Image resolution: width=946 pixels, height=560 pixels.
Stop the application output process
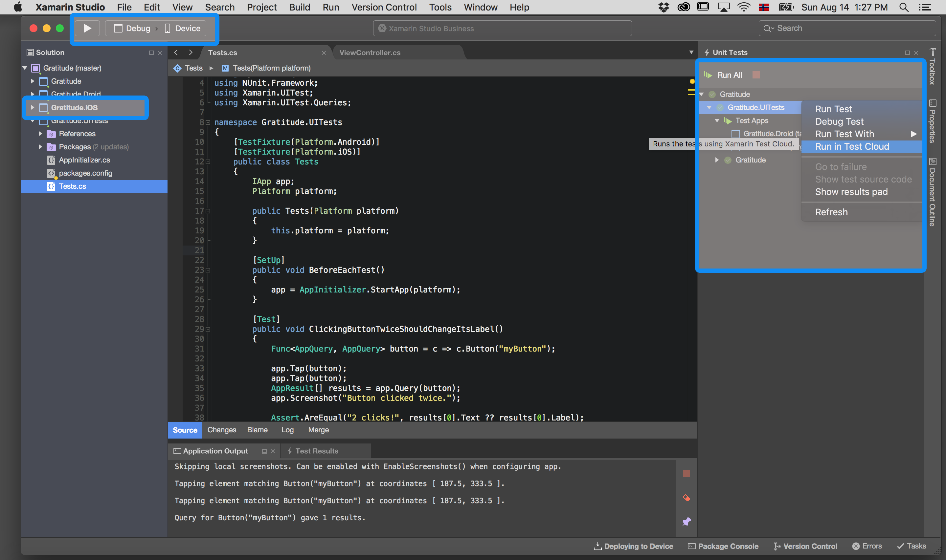687,473
